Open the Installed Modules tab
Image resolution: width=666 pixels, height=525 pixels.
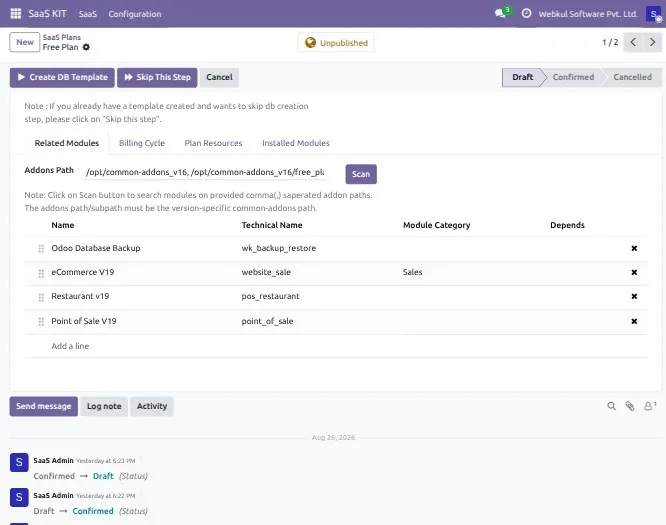[296, 143]
